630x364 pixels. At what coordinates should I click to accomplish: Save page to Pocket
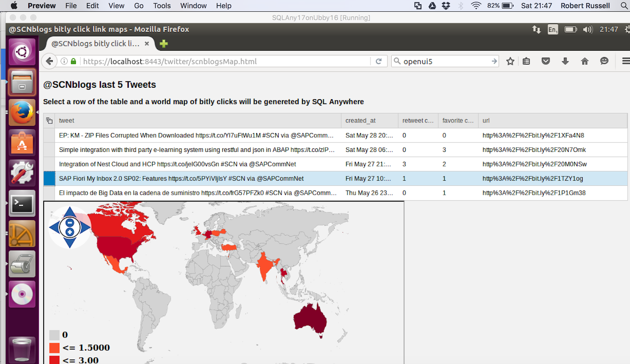click(x=546, y=61)
